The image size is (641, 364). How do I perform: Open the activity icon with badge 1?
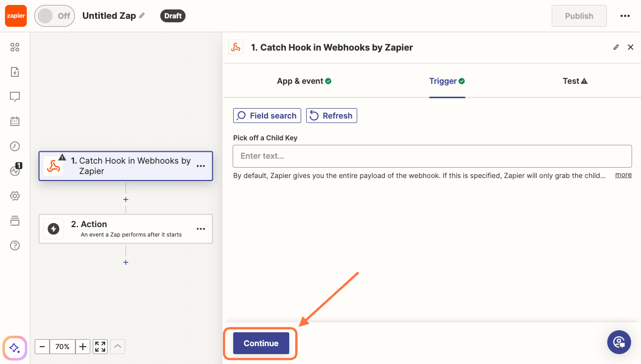pyautogui.click(x=15, y=171)
